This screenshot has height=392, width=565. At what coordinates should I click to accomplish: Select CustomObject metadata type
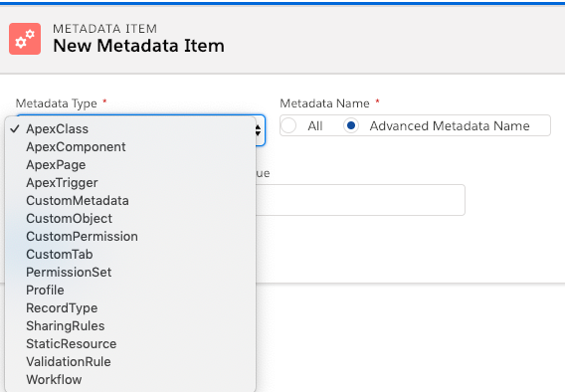(x=130, y=219)
